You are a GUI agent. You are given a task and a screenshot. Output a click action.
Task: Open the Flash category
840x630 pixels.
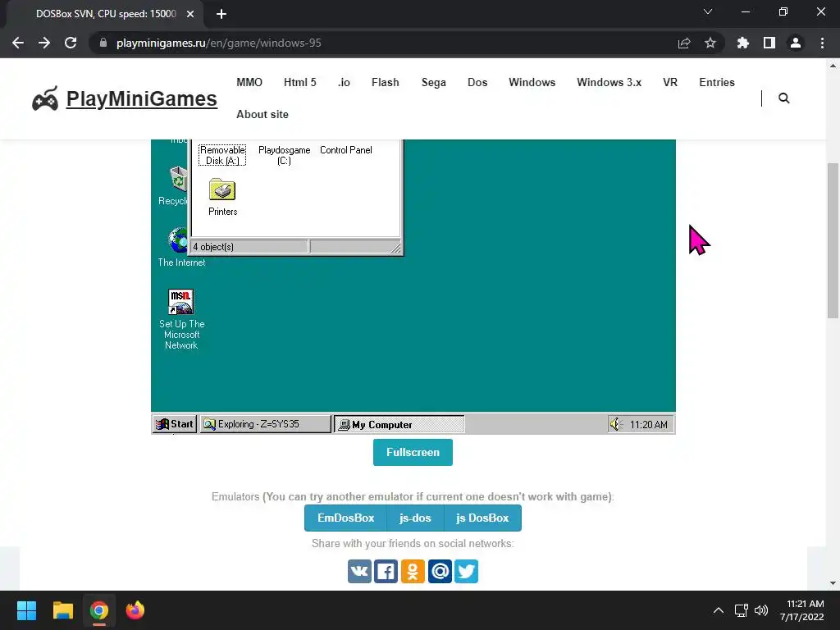386,83
